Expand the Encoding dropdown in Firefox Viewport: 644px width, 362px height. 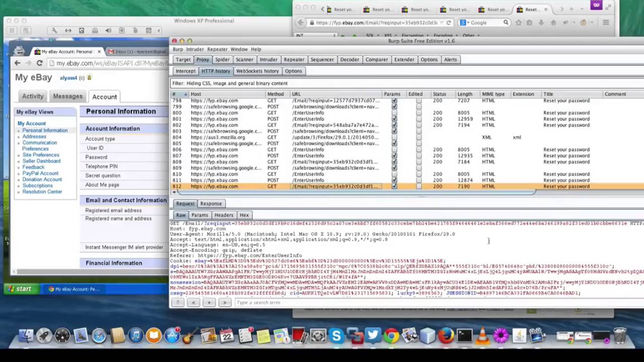tap(445, 36)
